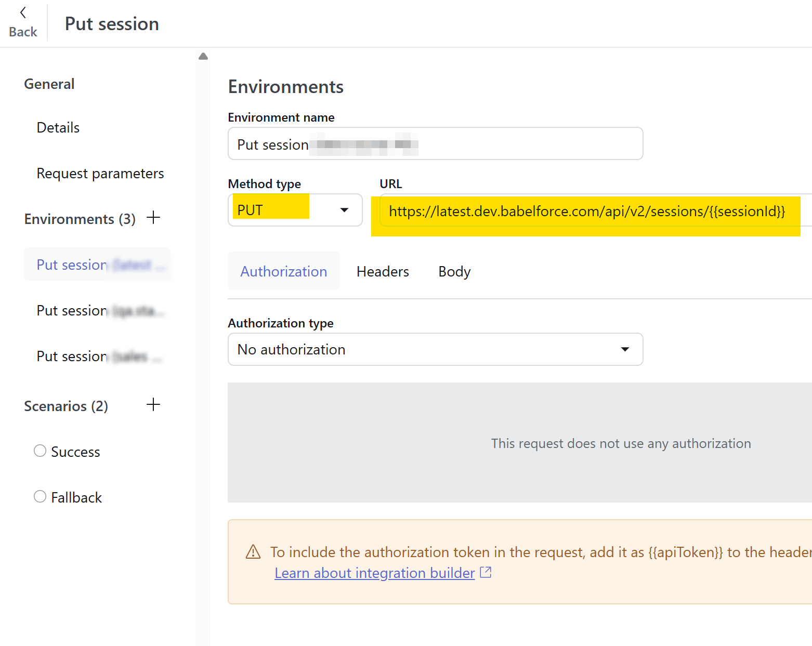Open Learn about integration builder link
Viewport: 812px width, 646px height.
tap(374, 573)
